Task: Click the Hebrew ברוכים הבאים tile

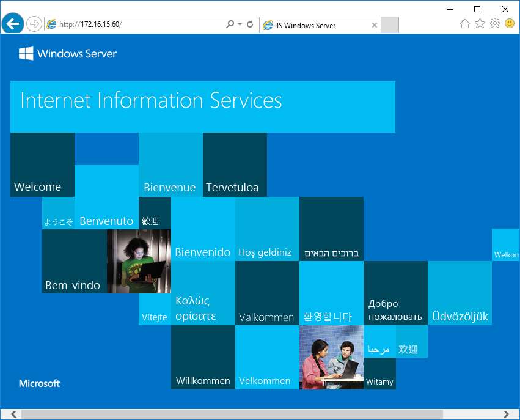Action: [331, 229]
